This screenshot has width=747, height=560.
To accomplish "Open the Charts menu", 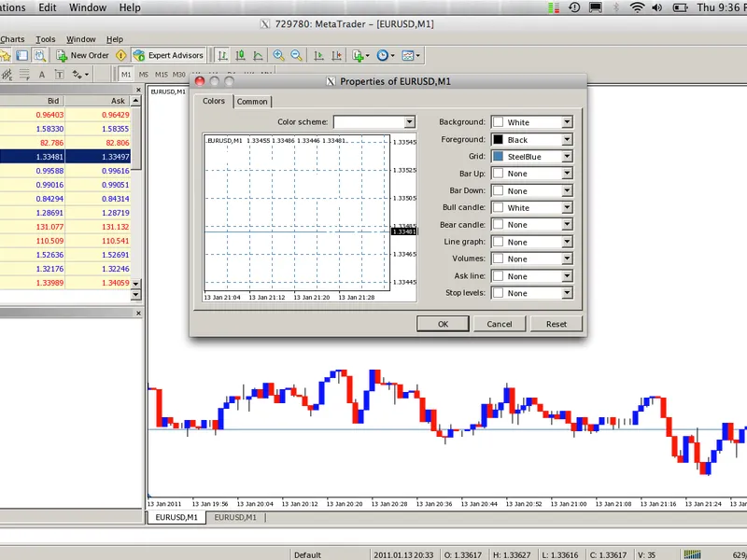I will click(x=12, y=39).
